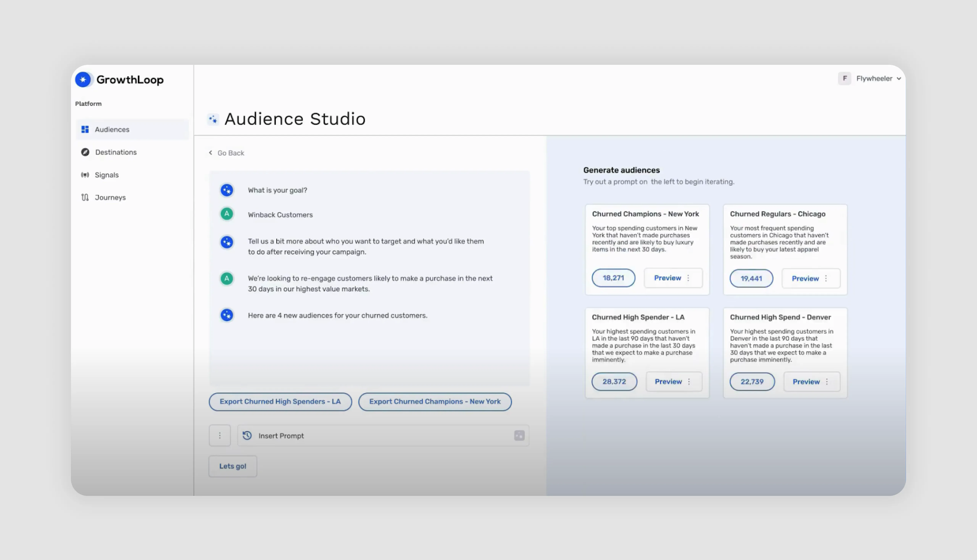The width and height of the screenshot is (977, 560).
Task: Focus the Insert Prompt input field
Action: 383,435
